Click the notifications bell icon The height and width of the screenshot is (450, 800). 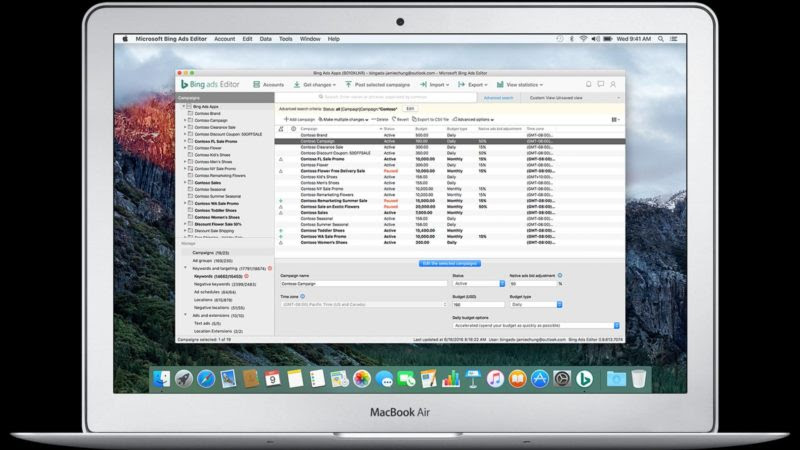coord(588,84)
